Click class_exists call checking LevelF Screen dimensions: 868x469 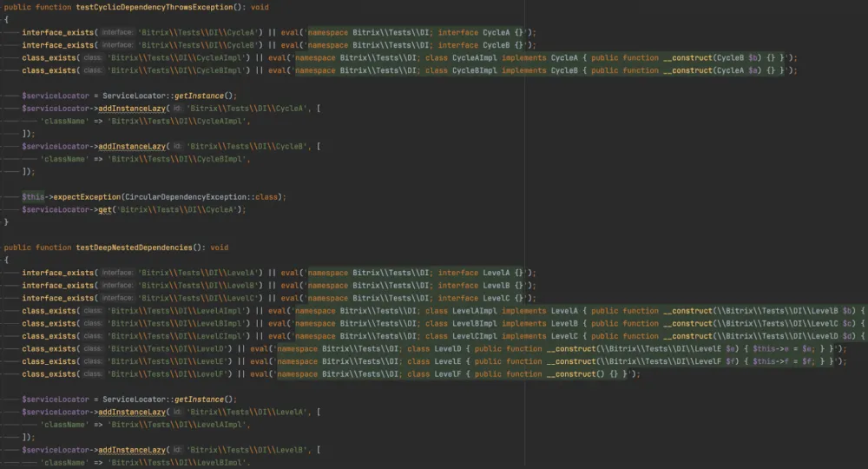(x=49, y=373)
